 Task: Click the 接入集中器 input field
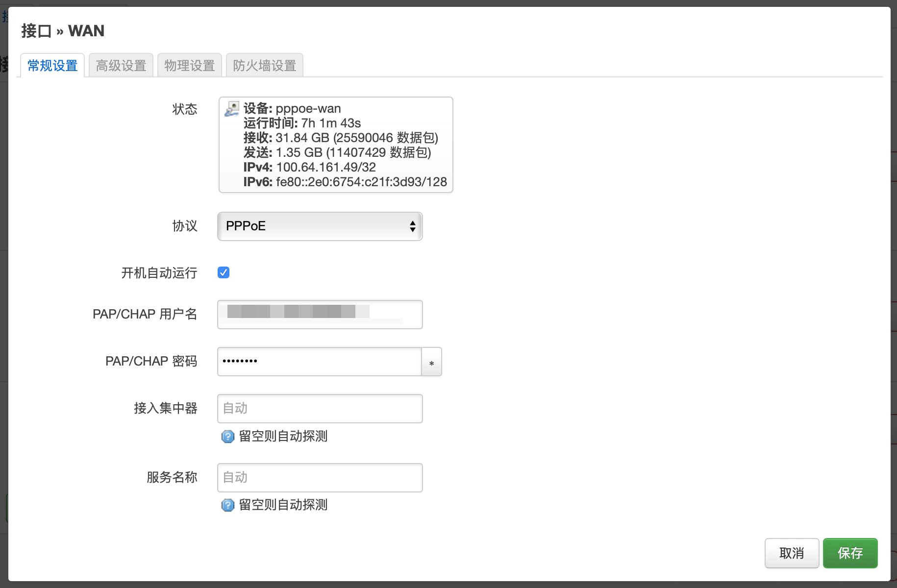pyautogui.click(x=320, y=409)
